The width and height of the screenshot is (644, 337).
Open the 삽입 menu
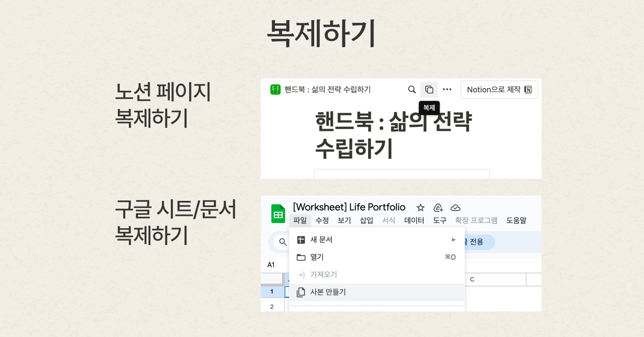point(366,220)
